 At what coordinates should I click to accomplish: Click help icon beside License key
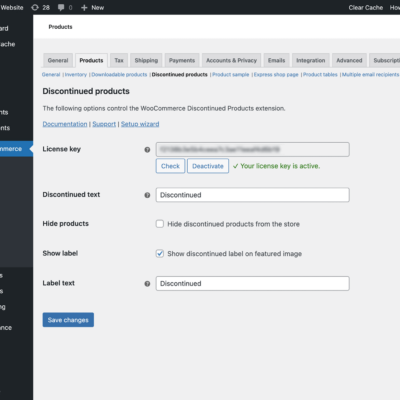(x=147, y=150)
